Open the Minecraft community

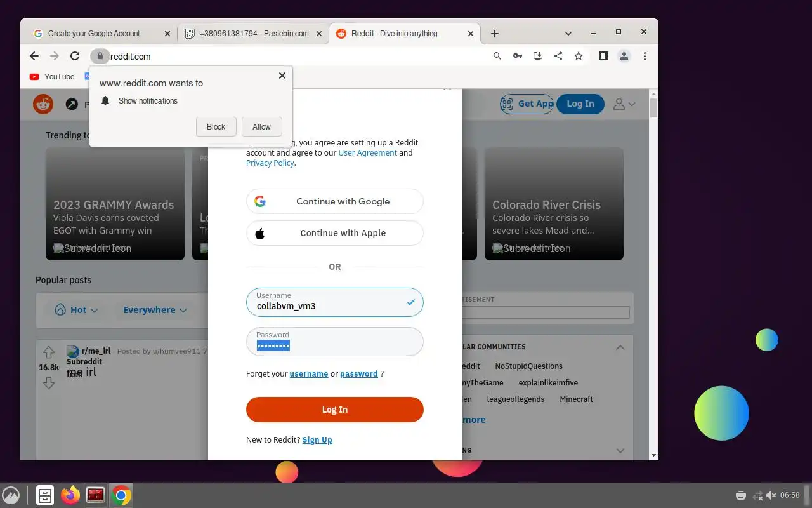click(576, 399)
